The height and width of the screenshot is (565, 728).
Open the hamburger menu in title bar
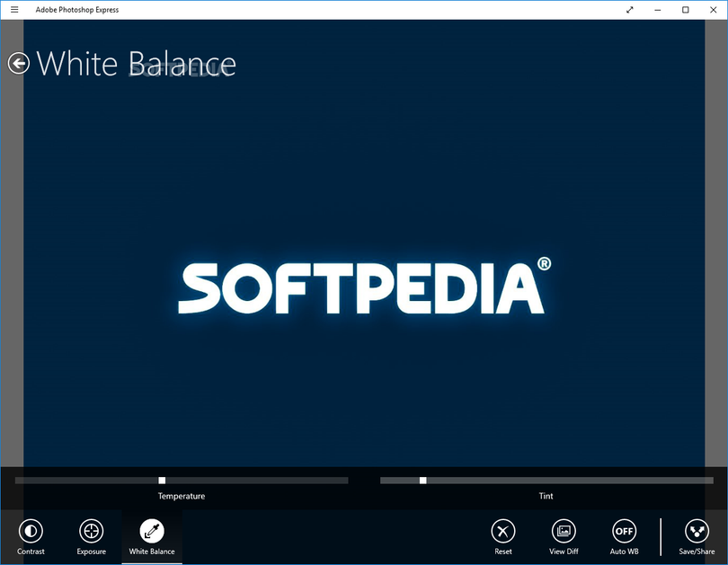coord(14,10)
